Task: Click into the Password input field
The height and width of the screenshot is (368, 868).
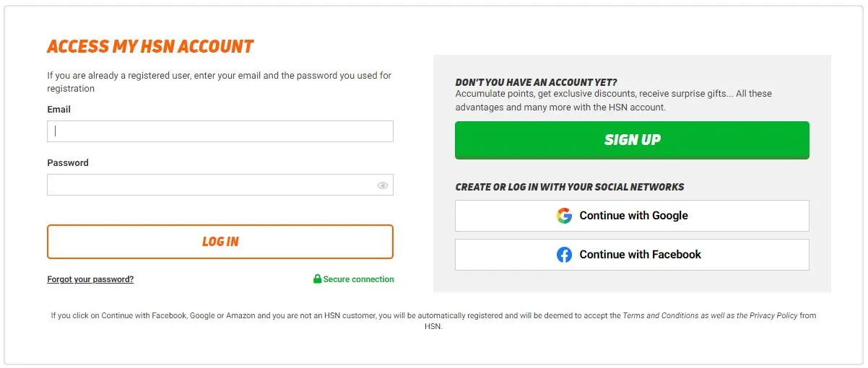Action: [209, 185]
